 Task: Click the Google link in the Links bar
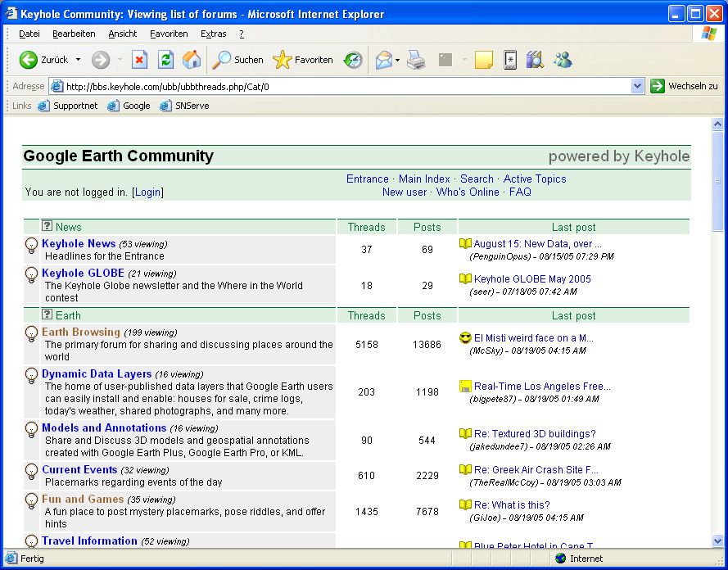coord(136,106)
